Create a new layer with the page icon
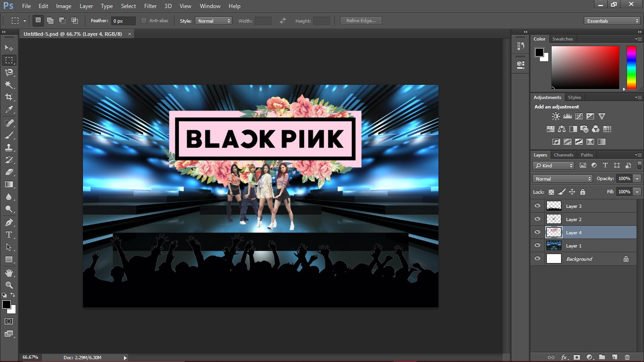Image resolution: width=644 pixels, height=362 pixels. pos(614,357)
